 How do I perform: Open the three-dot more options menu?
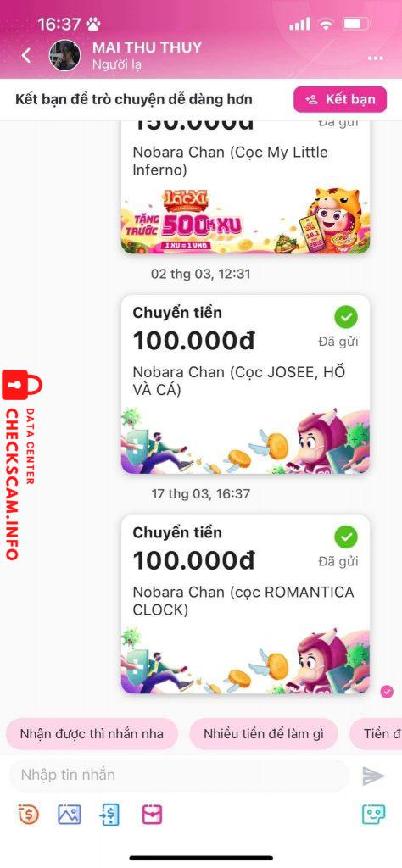point(376,58)
